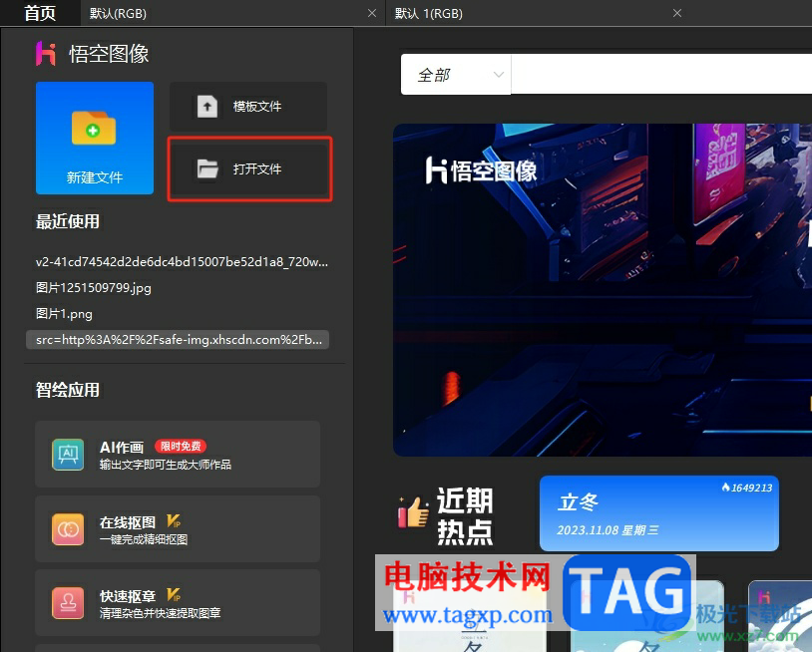Close the 默认(RGB) tab

point(372,13)
